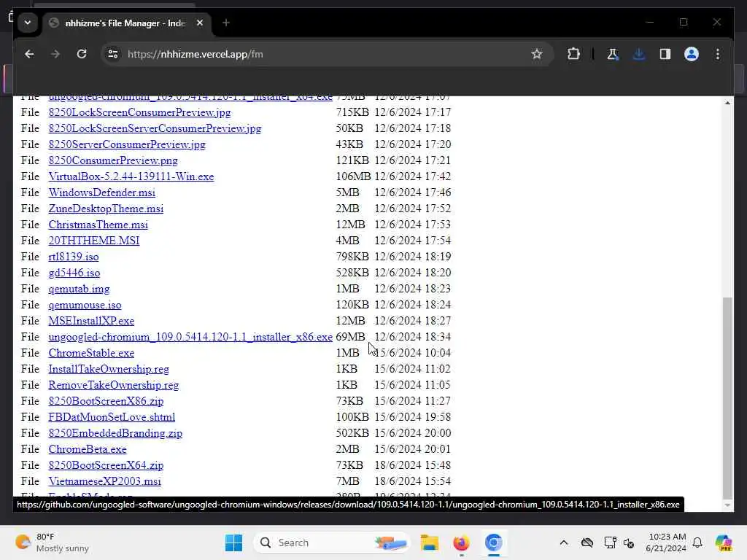
Task: Click the cloud sync tray icon
Action: pyautogui.click(x=587, y=542)
